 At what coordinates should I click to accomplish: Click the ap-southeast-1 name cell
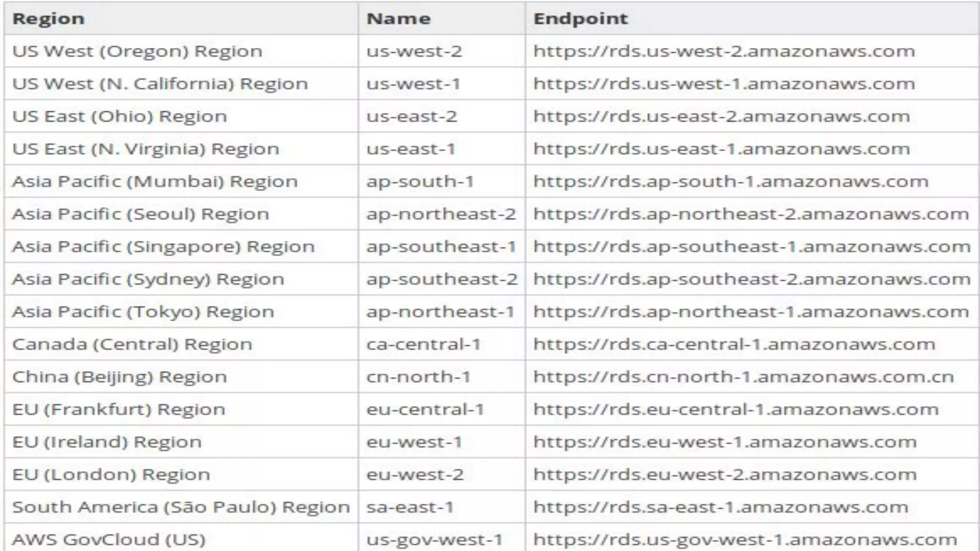441,246
